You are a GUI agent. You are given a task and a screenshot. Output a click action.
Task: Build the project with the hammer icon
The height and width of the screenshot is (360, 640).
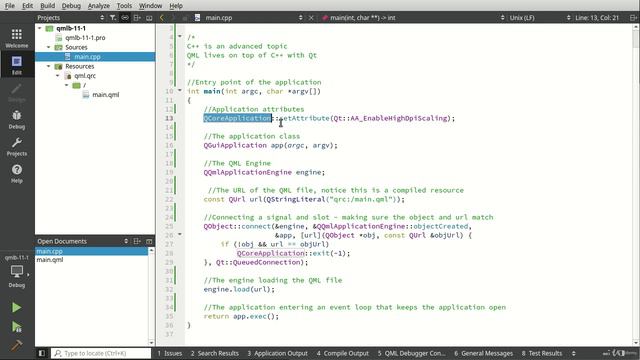pyautogui.click(x=16, y=345)
